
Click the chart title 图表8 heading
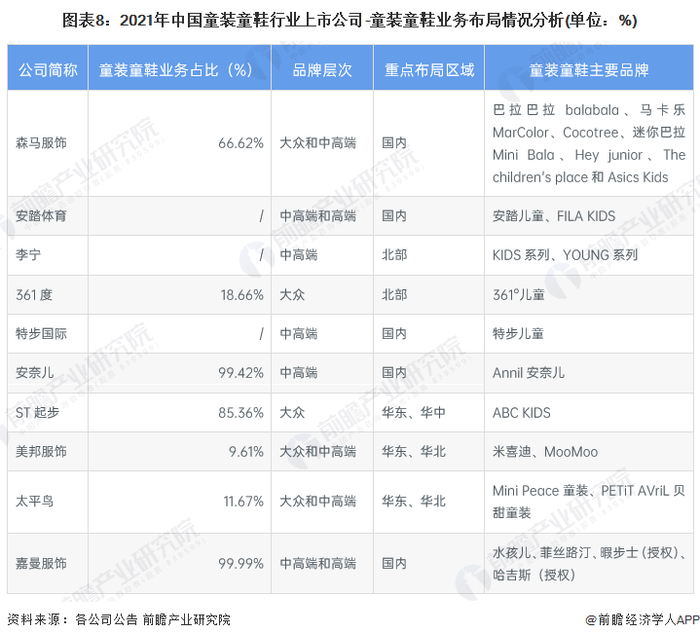pos(349,21)
